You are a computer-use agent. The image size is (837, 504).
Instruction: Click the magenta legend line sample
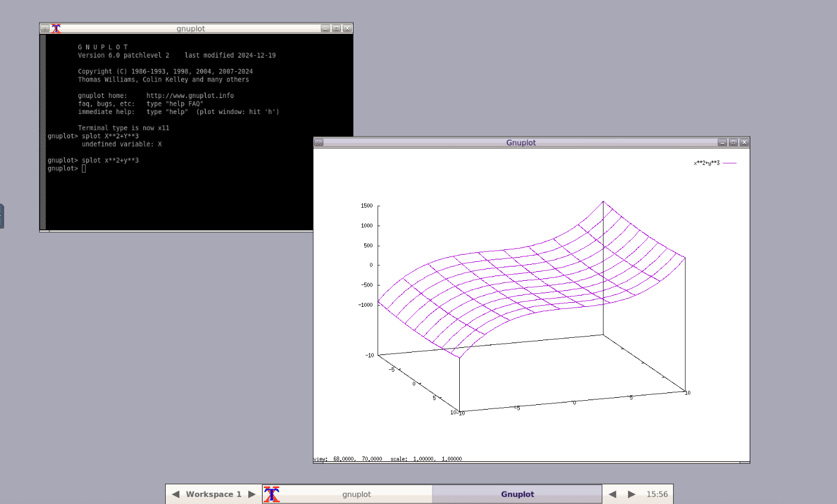click(729, 163)
